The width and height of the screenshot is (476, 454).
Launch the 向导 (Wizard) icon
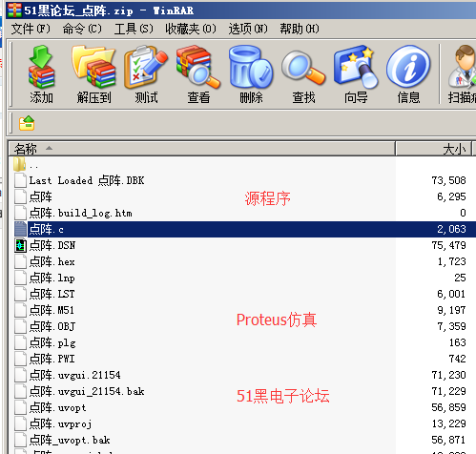[356, 74]
